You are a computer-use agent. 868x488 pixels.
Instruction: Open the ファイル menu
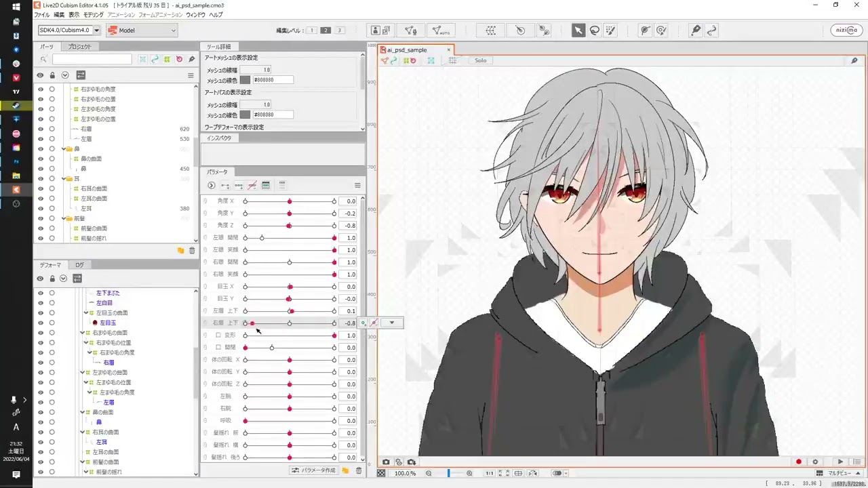[41, 14]
